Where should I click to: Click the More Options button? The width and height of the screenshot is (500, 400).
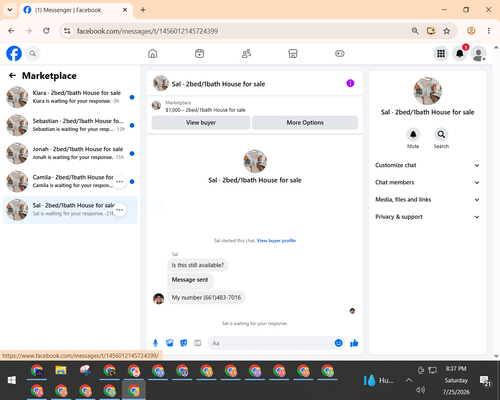click(305, 123)
